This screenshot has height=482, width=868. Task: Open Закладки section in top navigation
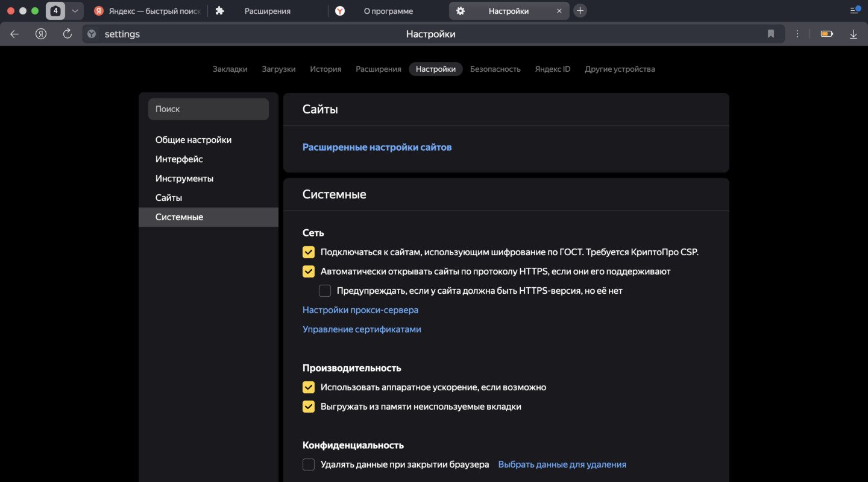[230, 69]
